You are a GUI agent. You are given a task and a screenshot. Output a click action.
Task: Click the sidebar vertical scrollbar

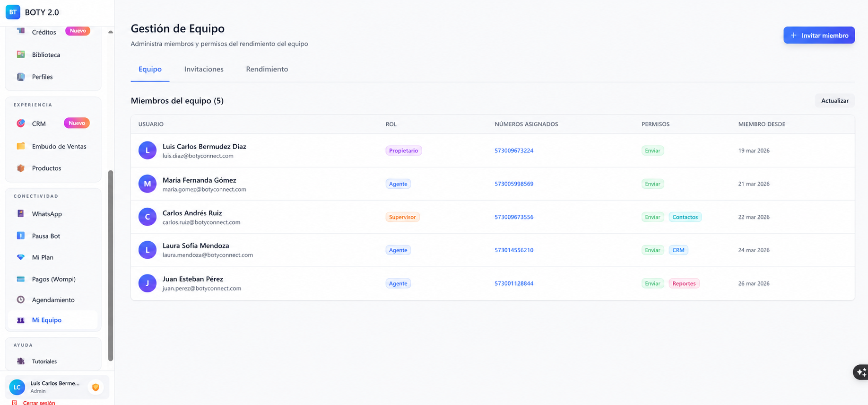111,265
